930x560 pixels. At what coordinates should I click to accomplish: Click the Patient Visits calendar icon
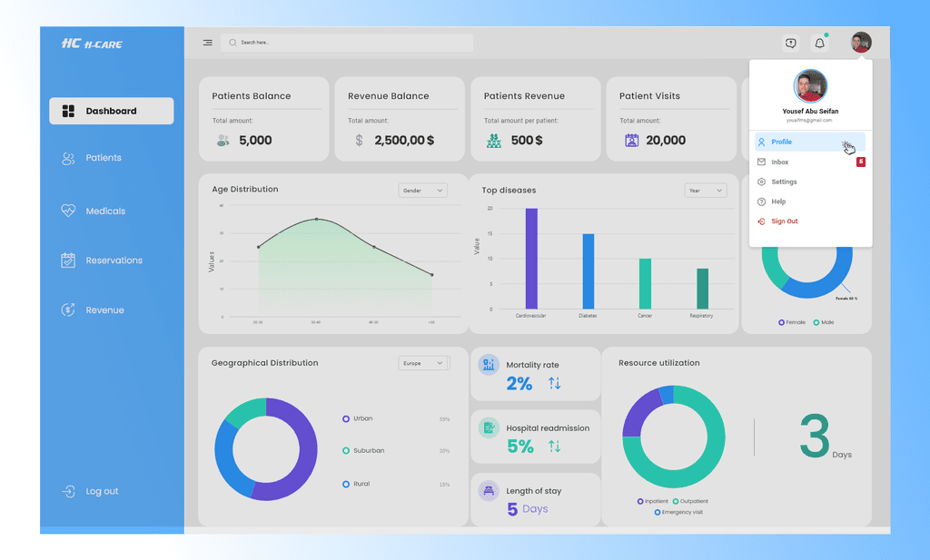[x=632, y=141]
